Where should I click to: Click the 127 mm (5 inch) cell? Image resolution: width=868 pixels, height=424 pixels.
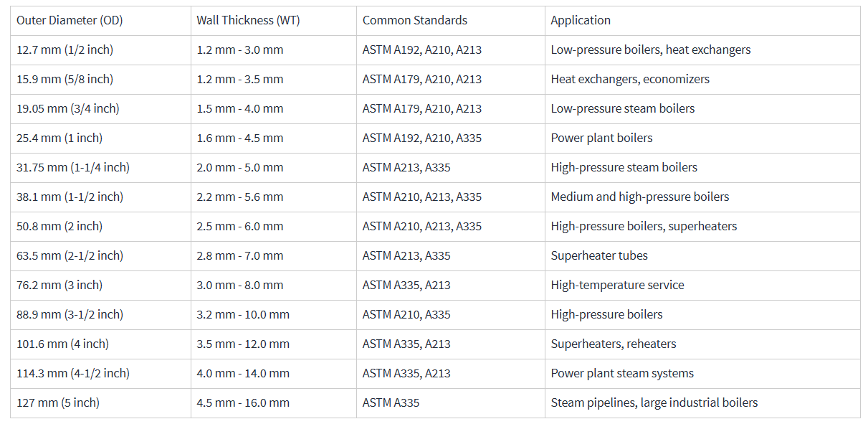[58, 402]
